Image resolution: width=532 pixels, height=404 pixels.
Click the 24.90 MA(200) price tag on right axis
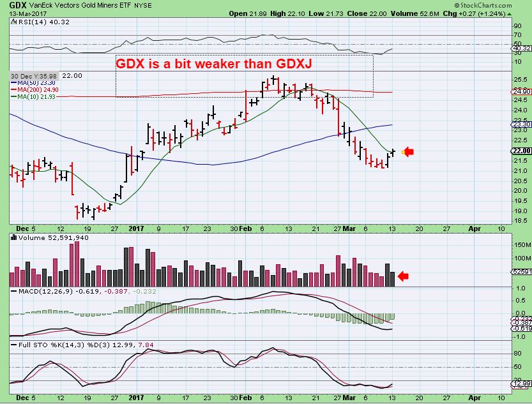521,92
